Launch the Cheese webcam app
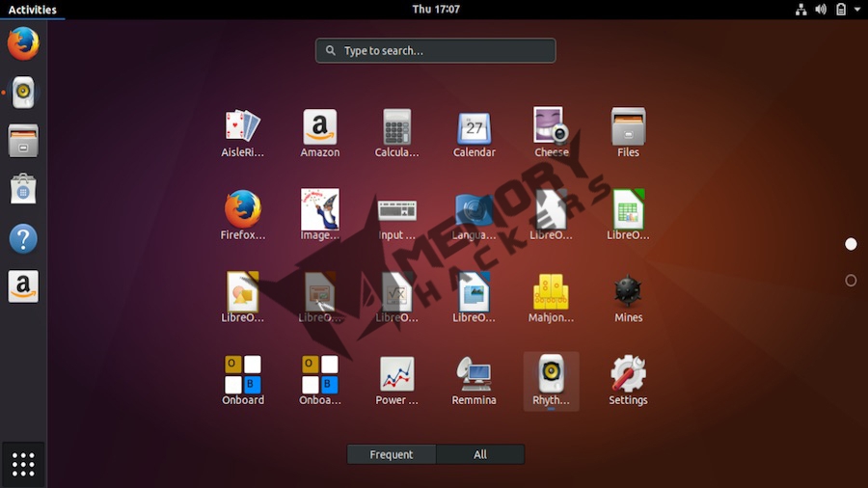The width and height of the screenshot is (868, 488). [552, 133]
